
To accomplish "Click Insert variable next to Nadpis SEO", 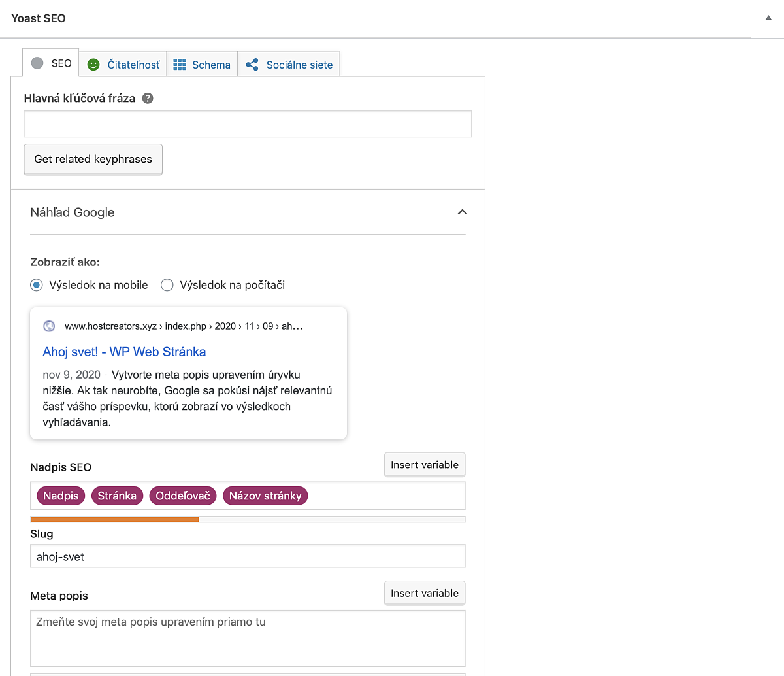I will pos(425,465).
